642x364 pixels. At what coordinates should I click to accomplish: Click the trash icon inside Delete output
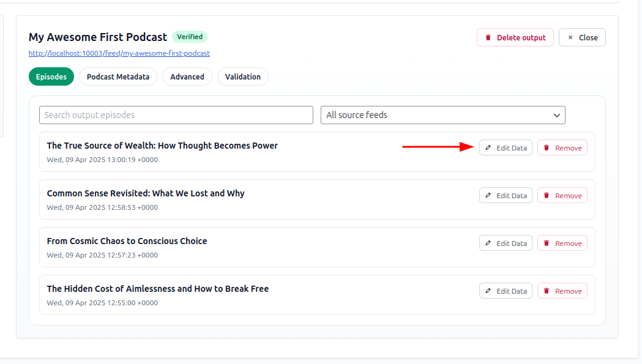[488, 37]
